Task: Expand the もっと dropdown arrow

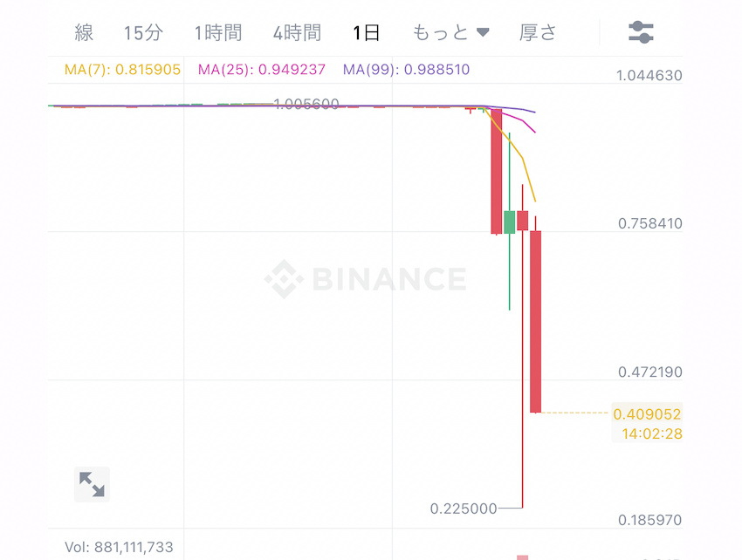Action: [483, 32]
